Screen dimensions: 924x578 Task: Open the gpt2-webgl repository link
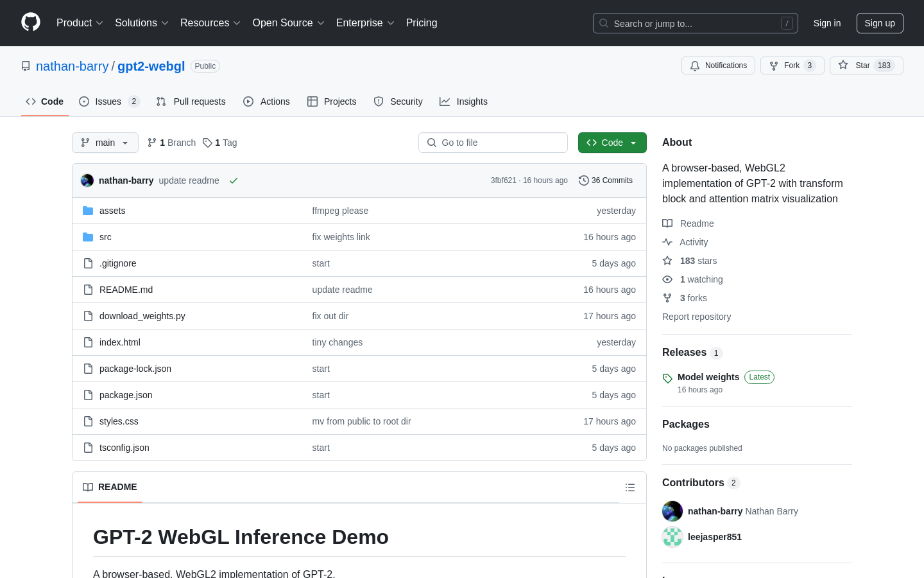tap(151, 66)
